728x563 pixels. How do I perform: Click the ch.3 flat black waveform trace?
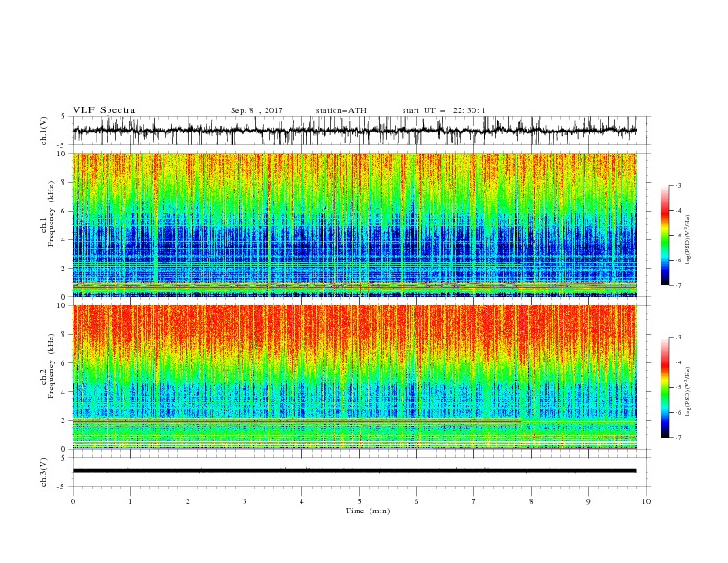pos(355,471)
